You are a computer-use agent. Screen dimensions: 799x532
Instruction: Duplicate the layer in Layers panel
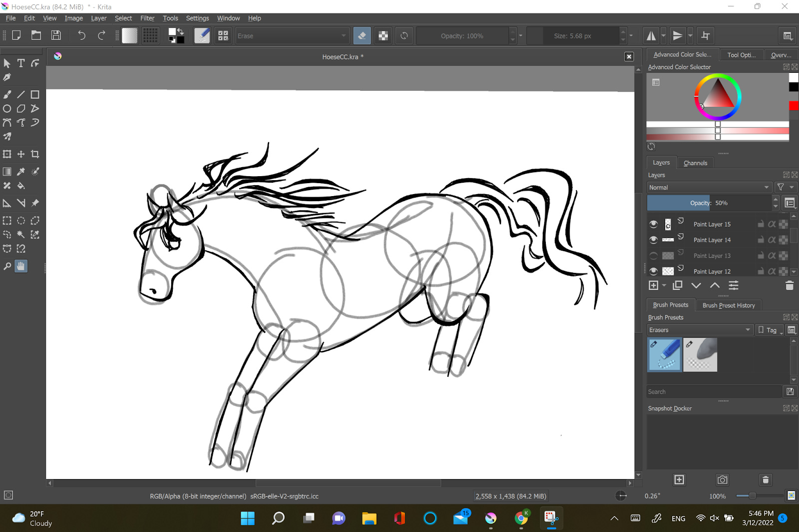point(678,285)
